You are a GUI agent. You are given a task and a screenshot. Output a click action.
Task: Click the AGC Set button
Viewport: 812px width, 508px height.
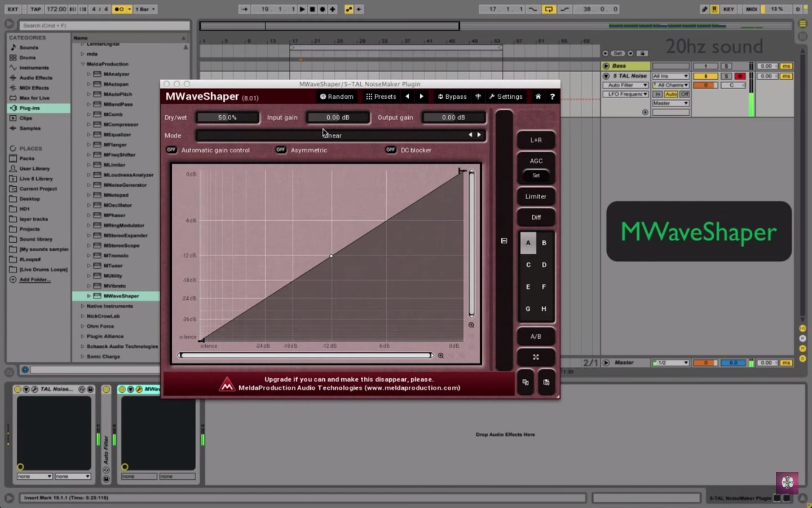point(536,176)
